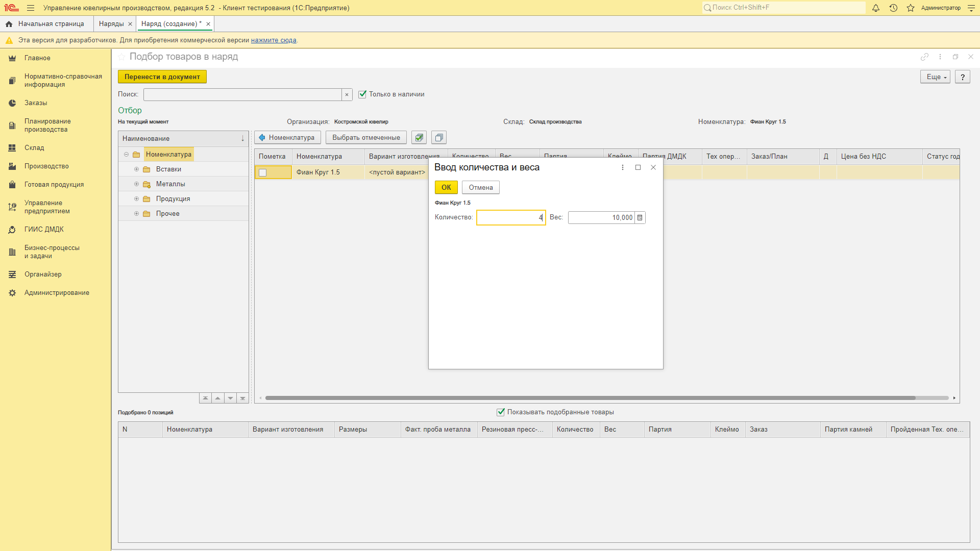Image resolution: width=980 pixels, height=551 pixels.
Task: Click the uncheck-all marks icon button
Action: click(439, 137)
